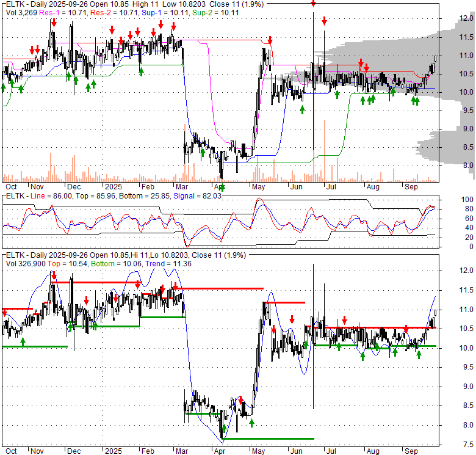Click the bottom chart ELTK Daily title text
The image size is (476, 455).
click(x=126, y=255)
